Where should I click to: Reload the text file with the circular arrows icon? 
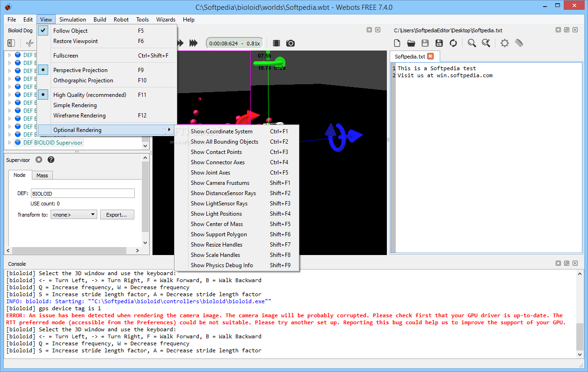click(x=453, y=43)
